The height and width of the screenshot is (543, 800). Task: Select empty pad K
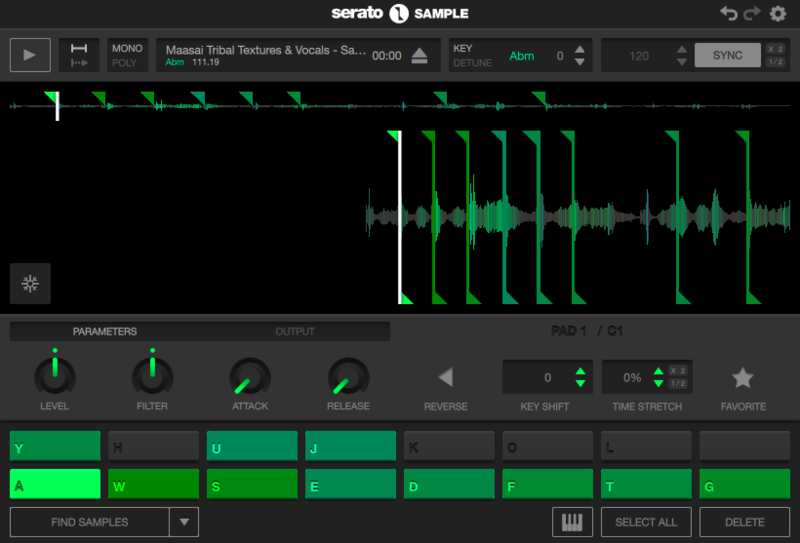449,446
